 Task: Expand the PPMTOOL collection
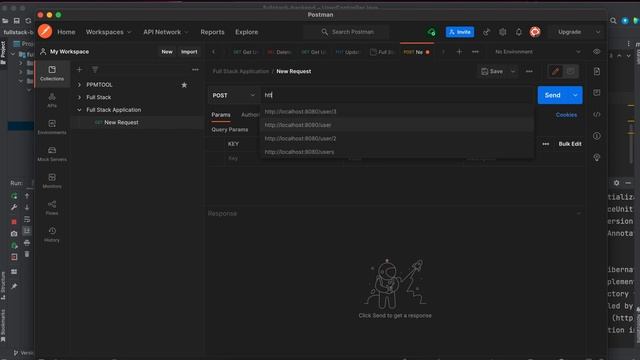coord(79,85)
